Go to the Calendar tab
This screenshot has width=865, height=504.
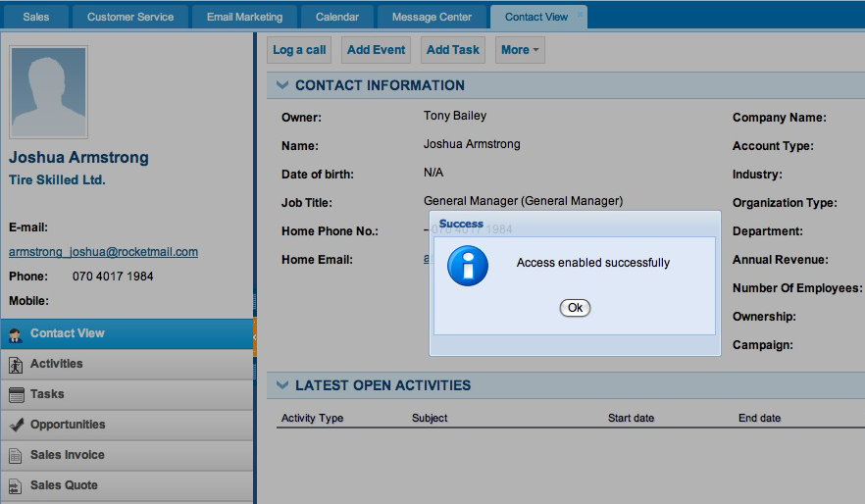tap(337, 17)
